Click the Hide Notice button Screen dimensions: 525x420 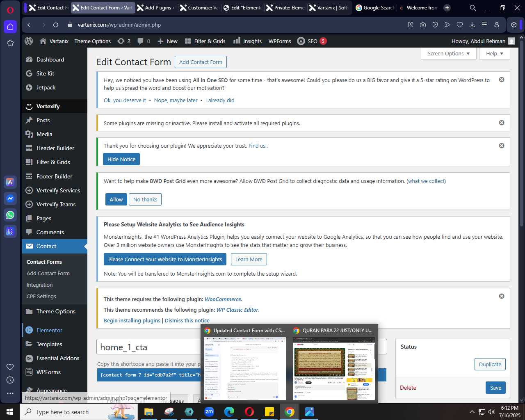click(x=121, y=159)
